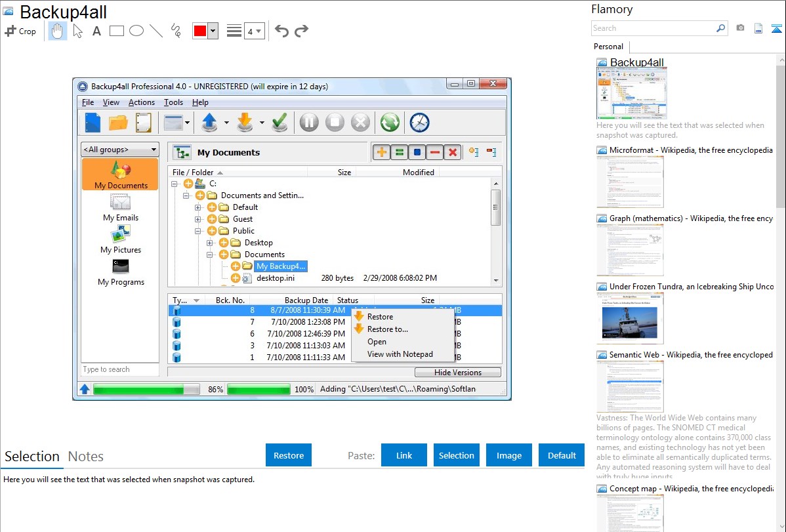This screenshot has height=532, width=786.
Task: Expand the Guest folder tree node
Action: pos(198,219)
